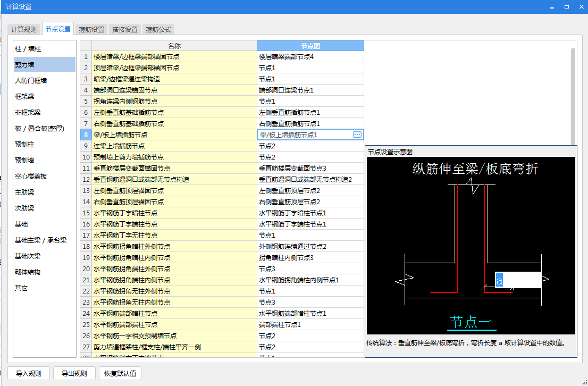Click the 'a' value input in the diagram
Image resolution: width=588 pixels, height=386 pixels.
518,280
